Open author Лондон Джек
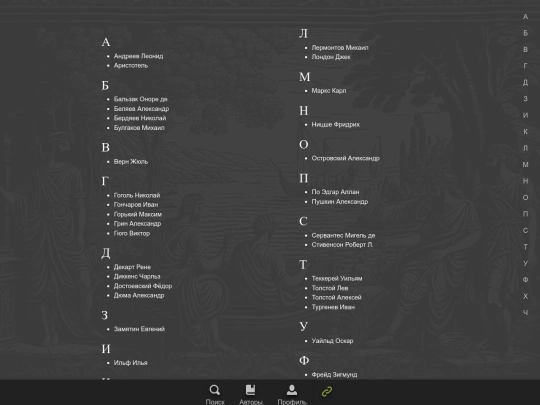 (331, 57)
